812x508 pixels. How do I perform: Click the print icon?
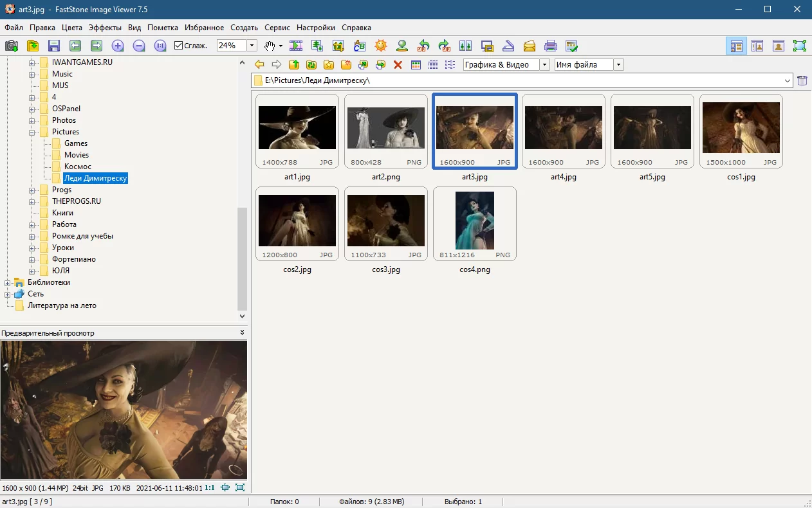551,46
